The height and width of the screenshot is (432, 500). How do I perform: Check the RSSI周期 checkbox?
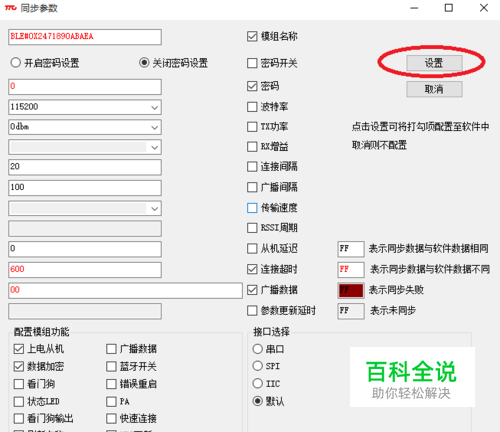click(x=252, y=228)
